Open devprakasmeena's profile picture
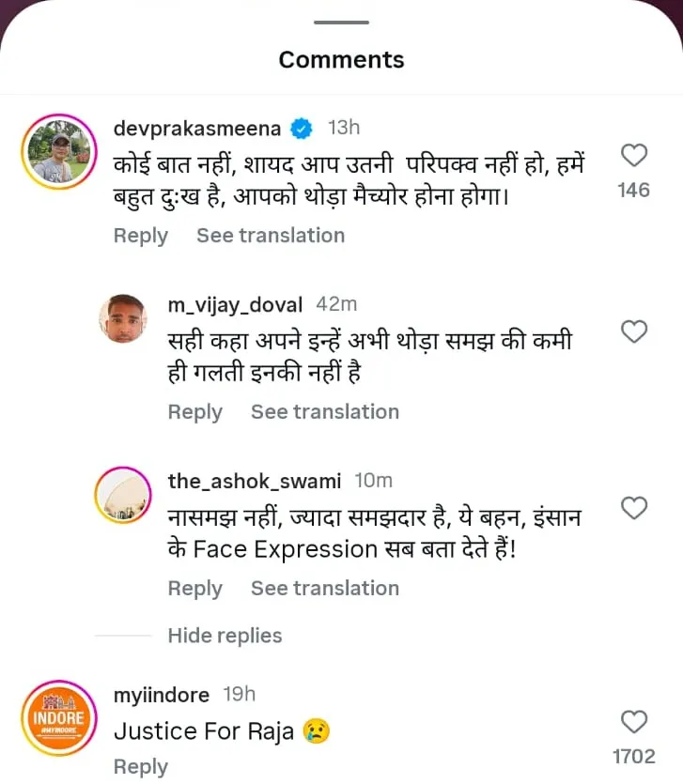 pos(58,152)
